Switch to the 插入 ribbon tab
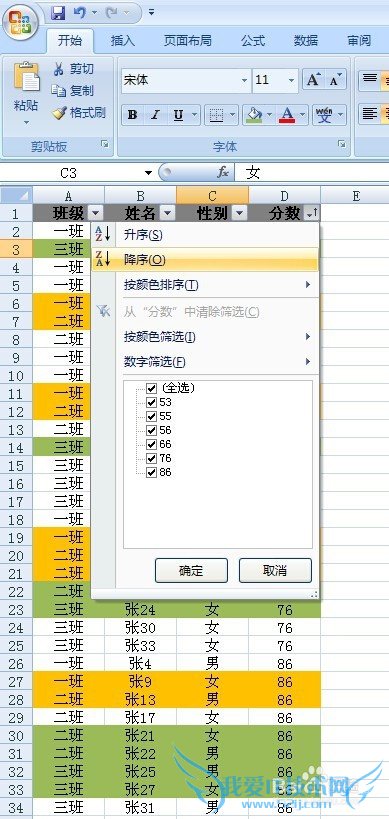The image size is (389, 819). [x=123, y=41]
